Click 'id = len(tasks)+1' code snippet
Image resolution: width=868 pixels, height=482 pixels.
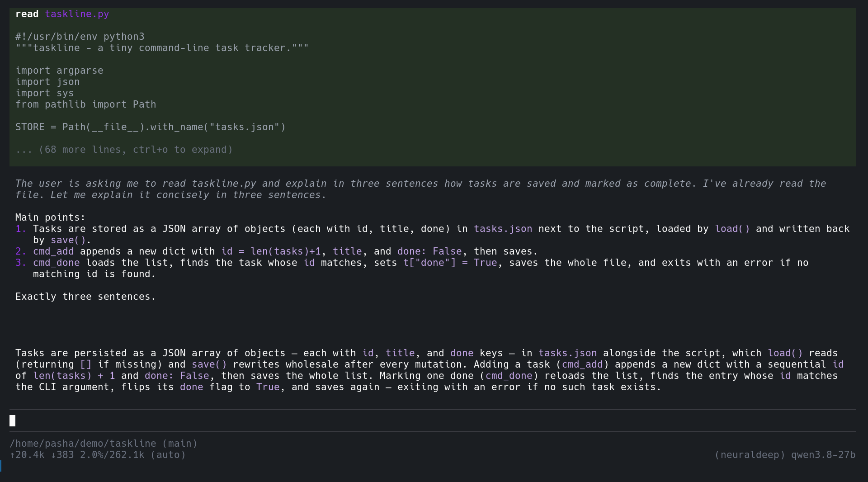pos(271,251)
